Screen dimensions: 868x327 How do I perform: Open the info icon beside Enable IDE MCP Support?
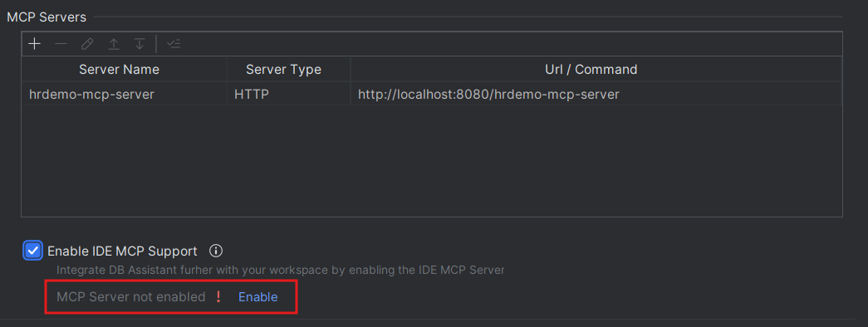(216, 251)
